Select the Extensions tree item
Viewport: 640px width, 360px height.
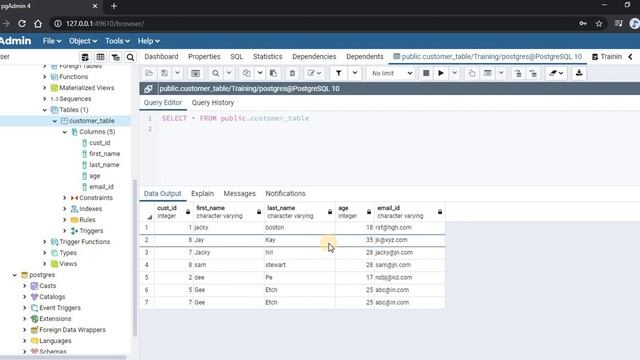point(55,319)
